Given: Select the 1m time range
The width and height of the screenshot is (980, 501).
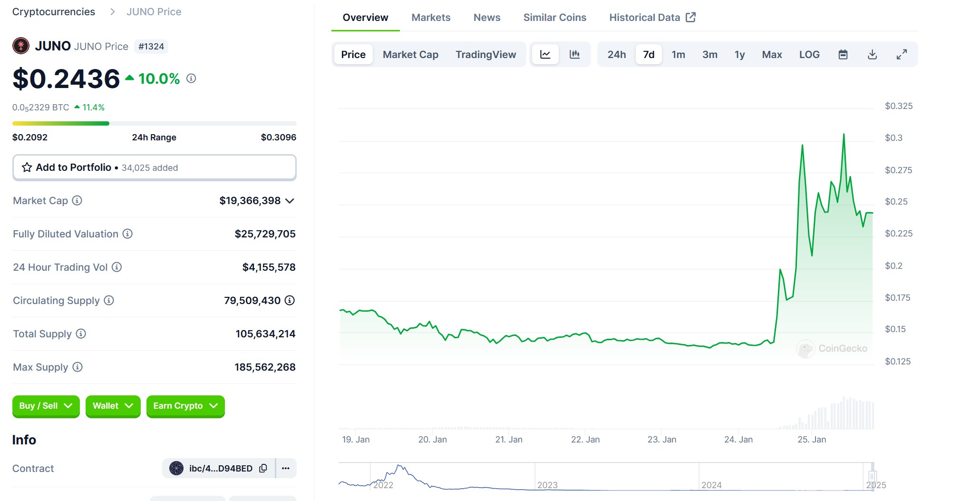Looking at the screenshot, I should point(678,54).
